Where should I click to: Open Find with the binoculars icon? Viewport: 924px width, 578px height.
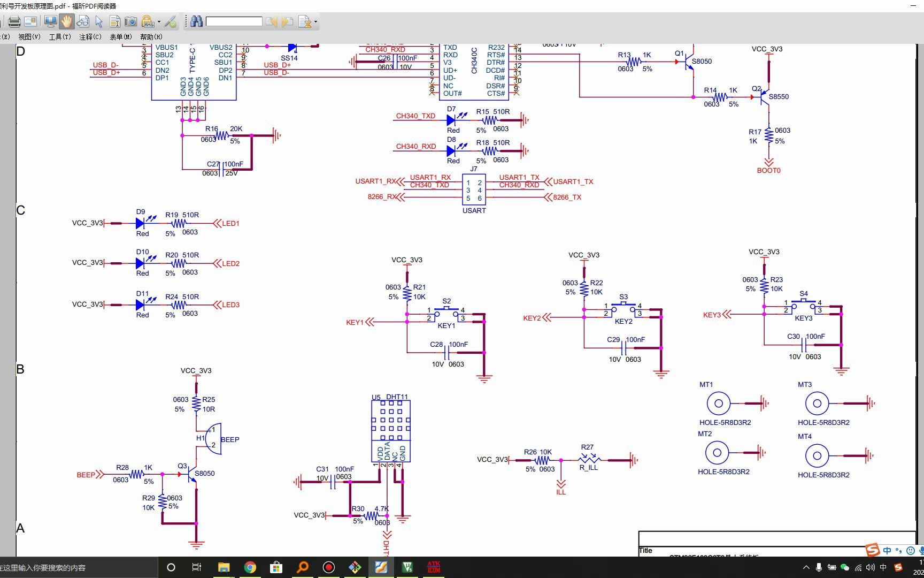196,21
